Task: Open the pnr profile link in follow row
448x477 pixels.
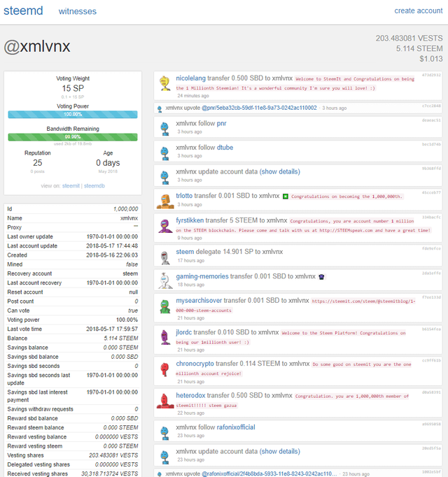Action: 221,124
